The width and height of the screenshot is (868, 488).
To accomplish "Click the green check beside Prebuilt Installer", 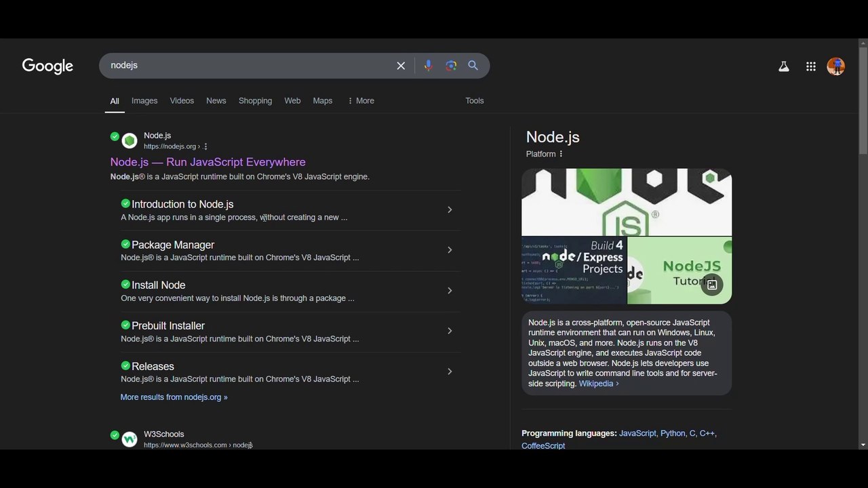I will (x=125, y=325).
